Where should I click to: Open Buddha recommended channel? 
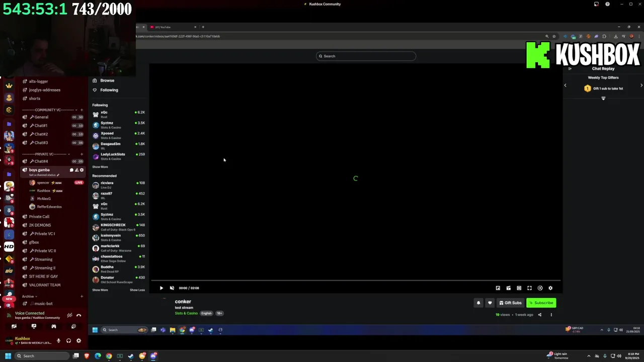click(119, 269)
